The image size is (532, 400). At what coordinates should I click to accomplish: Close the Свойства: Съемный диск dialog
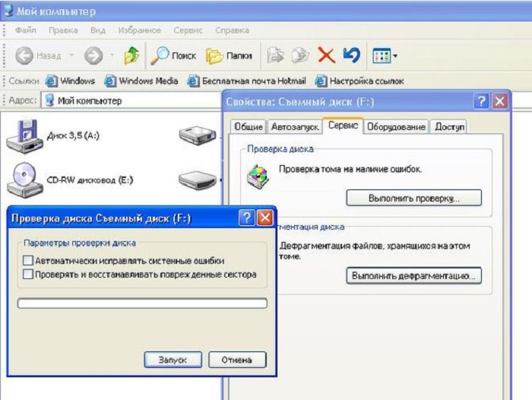(500, 101)
